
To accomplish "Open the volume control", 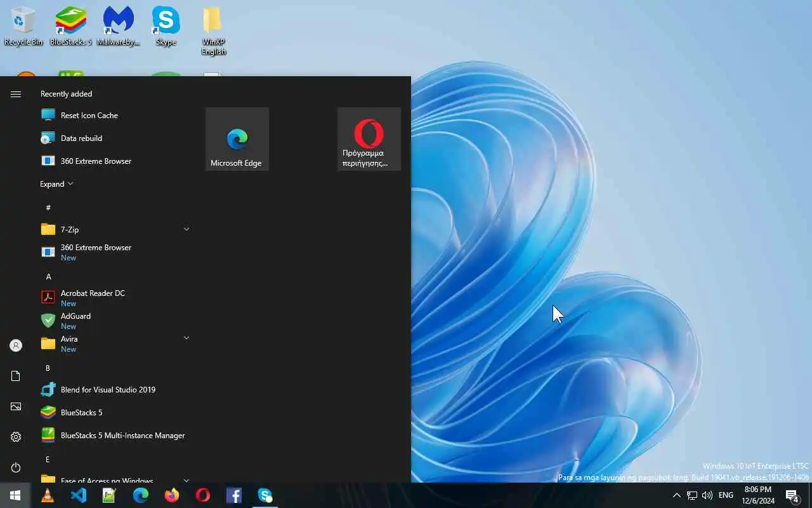I will (707, 495).
